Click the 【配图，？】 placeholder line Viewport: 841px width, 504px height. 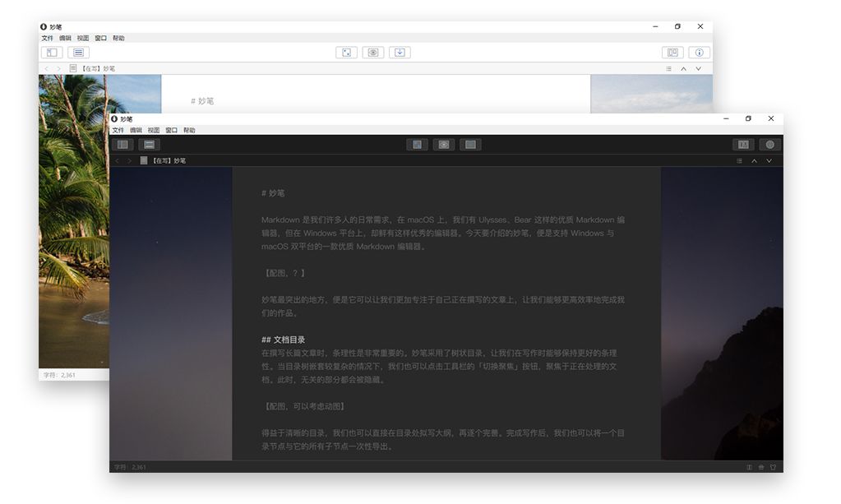284,273
